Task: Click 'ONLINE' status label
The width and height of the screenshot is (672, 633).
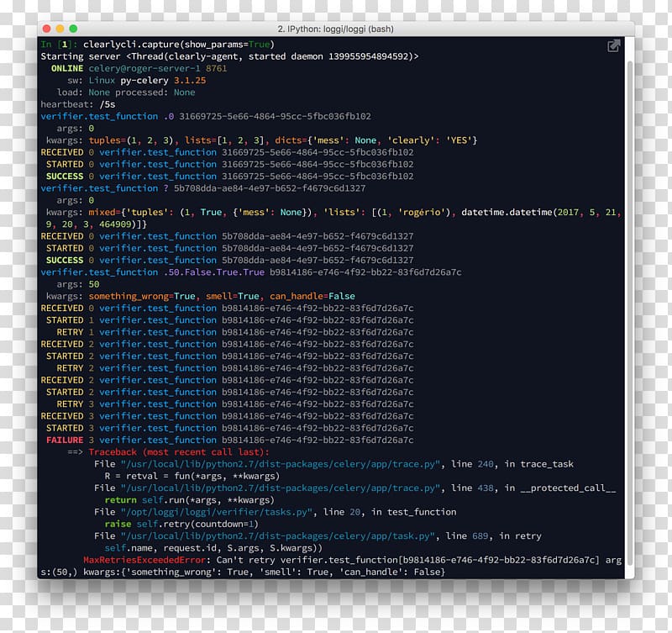Action: pyautogui.click(x=67, y=68)
